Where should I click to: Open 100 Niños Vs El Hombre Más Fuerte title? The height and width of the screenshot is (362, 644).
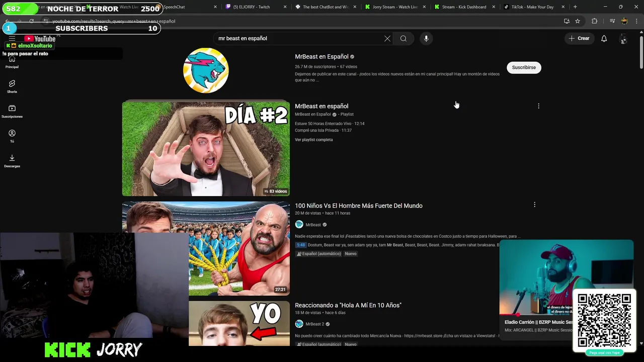click(x=359, y=206)
